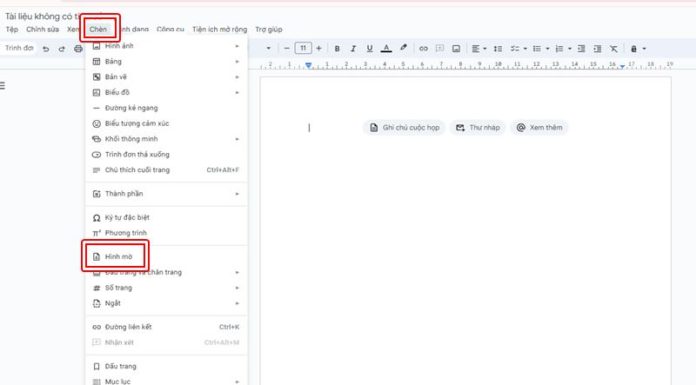Image resolution: width=696 pixels, height=385 pixels.
Task: Click the Xem thêm chip
Action: tap(539, 127)
